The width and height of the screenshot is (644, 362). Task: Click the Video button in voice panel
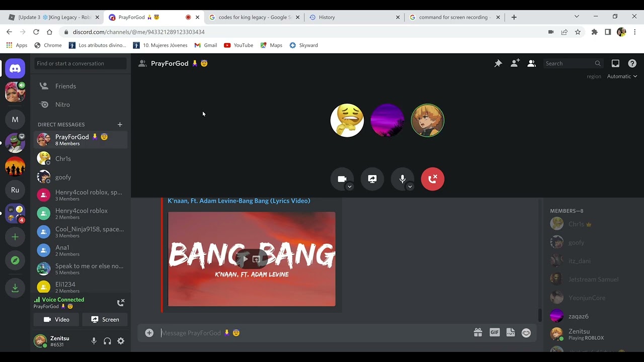[56, 320]
